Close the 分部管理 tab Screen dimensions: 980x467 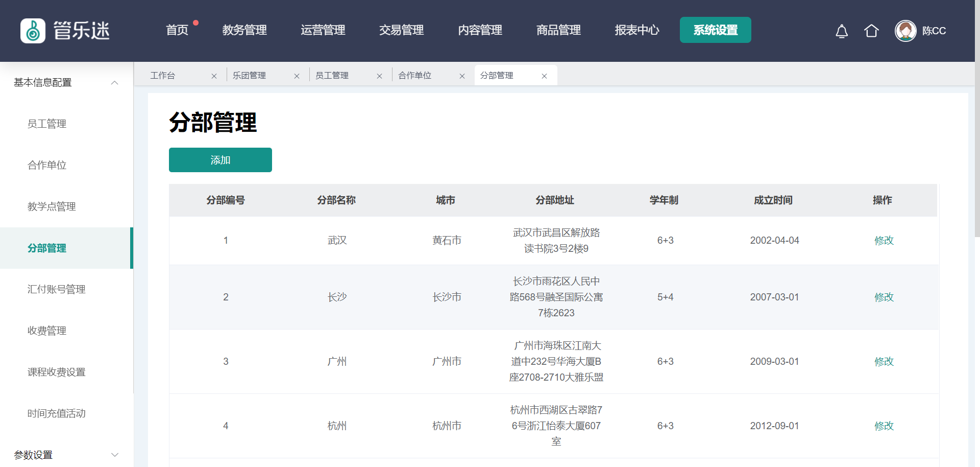[545, 76]
